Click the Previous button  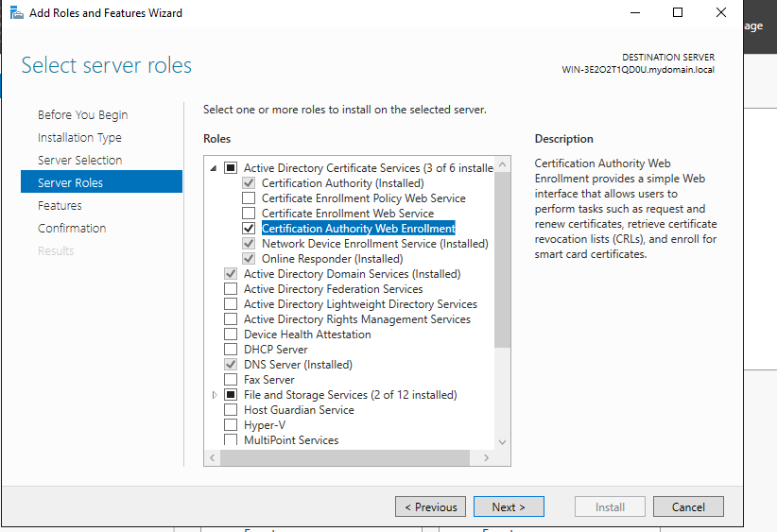(x=431, y=506)
